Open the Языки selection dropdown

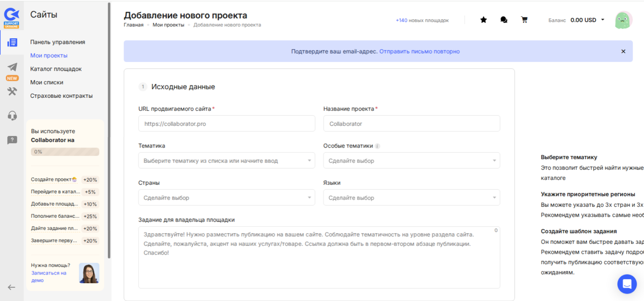point(411,198)
